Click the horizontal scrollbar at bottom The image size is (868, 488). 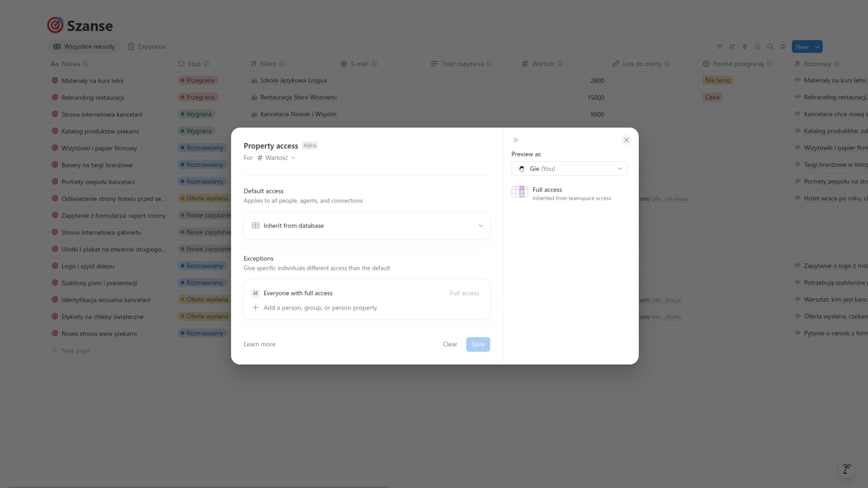pyautogui.click(x=199, y=487)
